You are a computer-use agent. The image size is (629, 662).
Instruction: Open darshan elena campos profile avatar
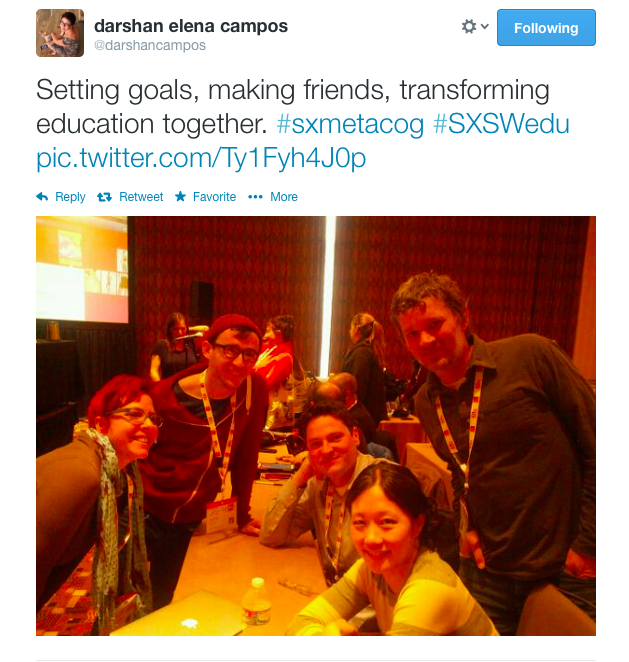click(60, 33)
